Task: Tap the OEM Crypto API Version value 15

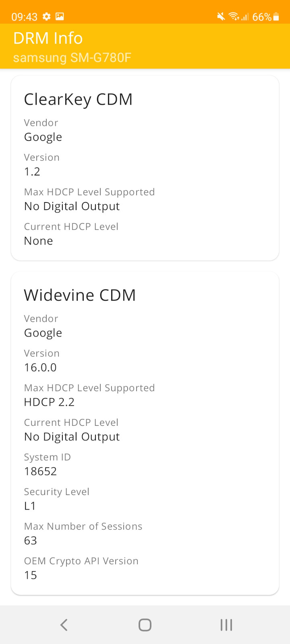Action: point(31,575)
